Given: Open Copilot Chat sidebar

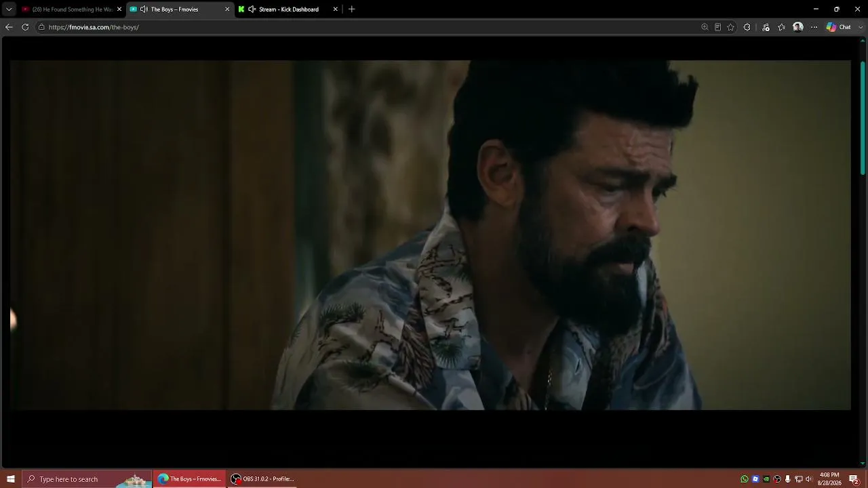Looking at the screenshot, I should pos(838,27).
